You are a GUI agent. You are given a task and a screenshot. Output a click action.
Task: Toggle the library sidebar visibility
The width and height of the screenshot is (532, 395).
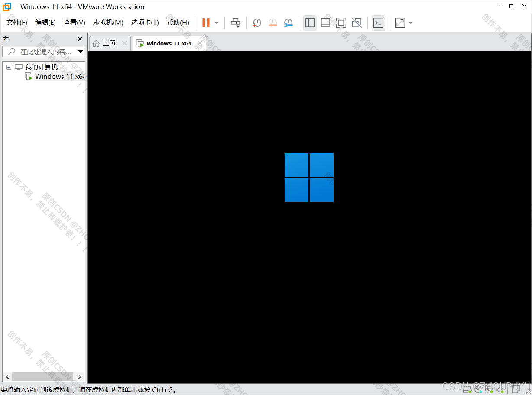click(x=310, y=23)
